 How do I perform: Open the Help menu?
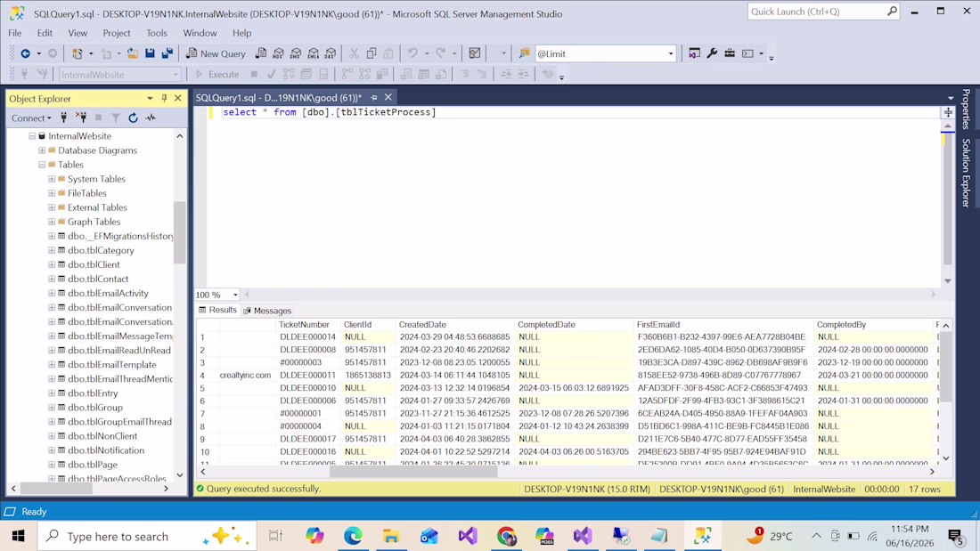241,33
